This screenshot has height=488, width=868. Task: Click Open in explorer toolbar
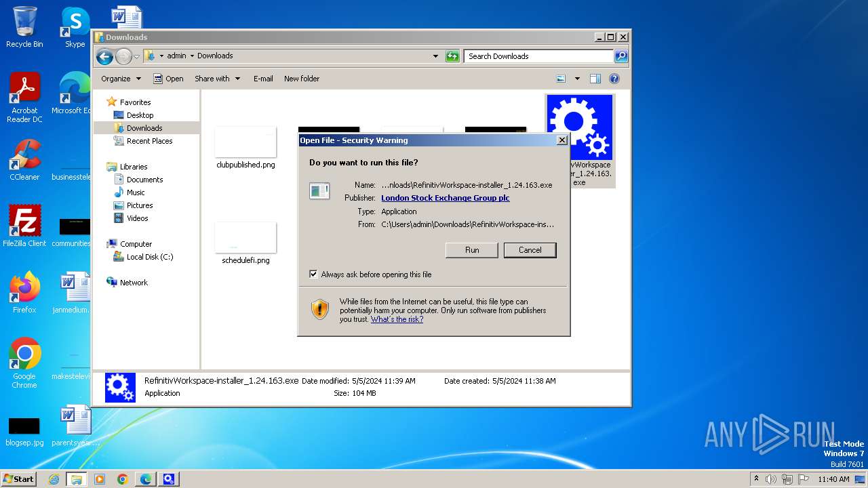(168, 79)
